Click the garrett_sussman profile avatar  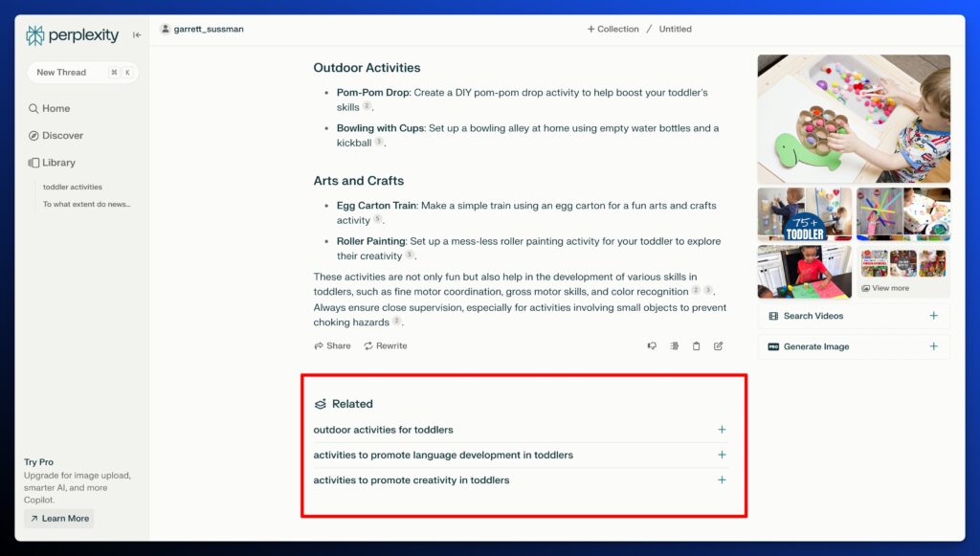point(166,29)
